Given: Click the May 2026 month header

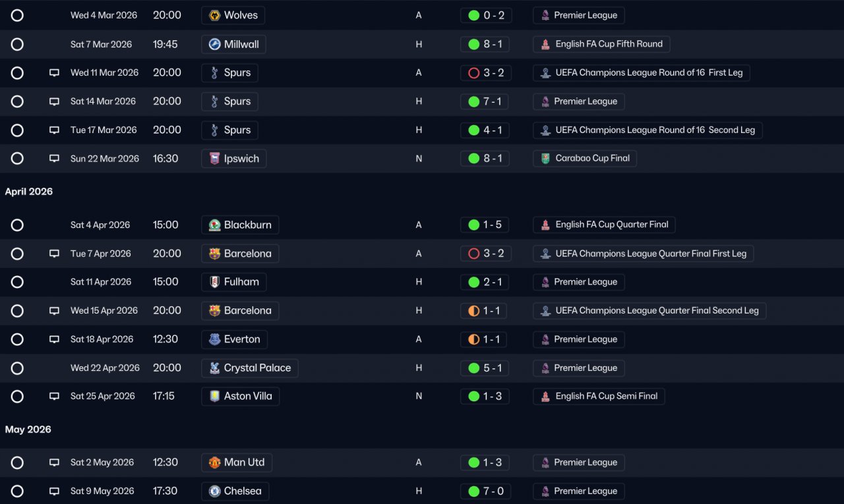Looking at the screenshot, I should [28, 430].
